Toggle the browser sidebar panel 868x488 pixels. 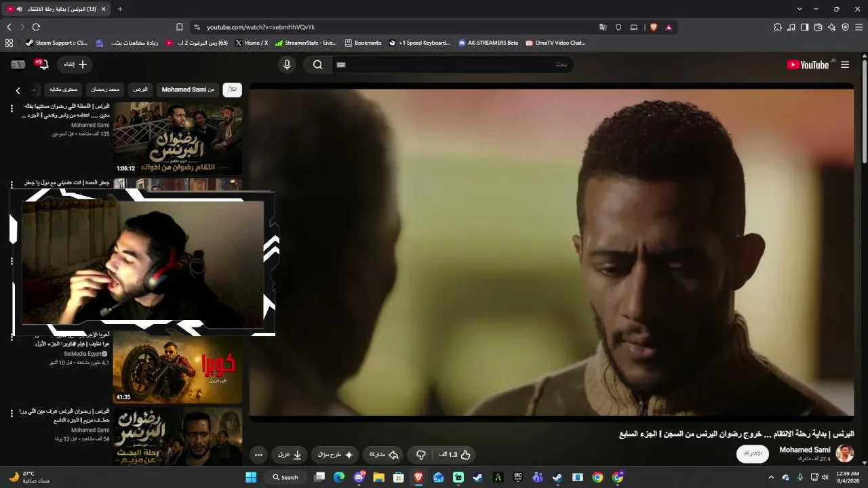point(804,27)
